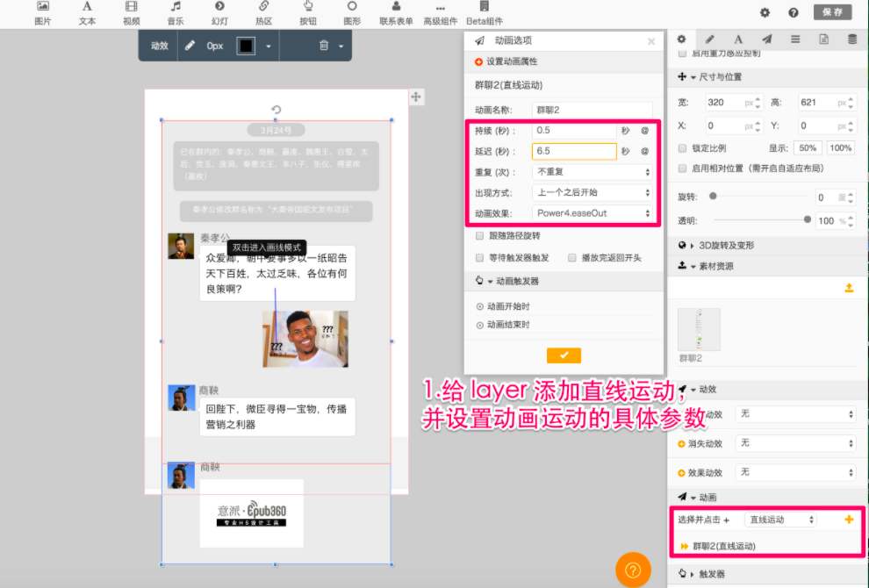
Task: Open the 动画效果 Power4.easeOut dropdown
Action: [592, 213]
